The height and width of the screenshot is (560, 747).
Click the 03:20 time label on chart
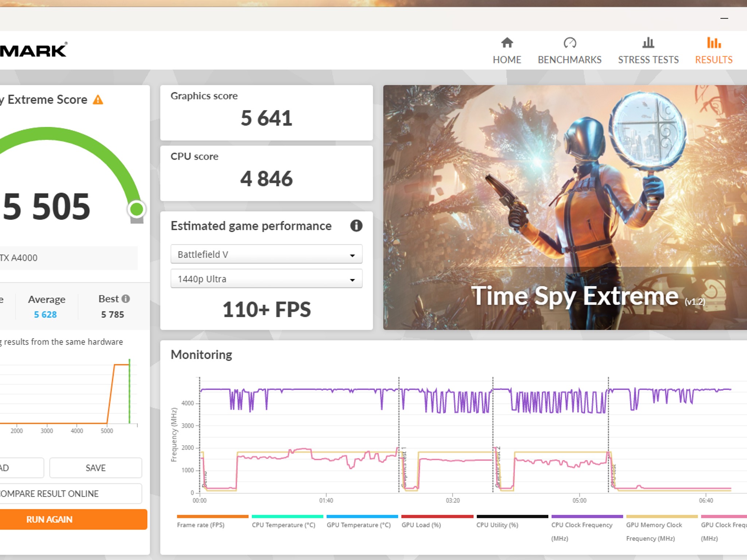(453, 501)
